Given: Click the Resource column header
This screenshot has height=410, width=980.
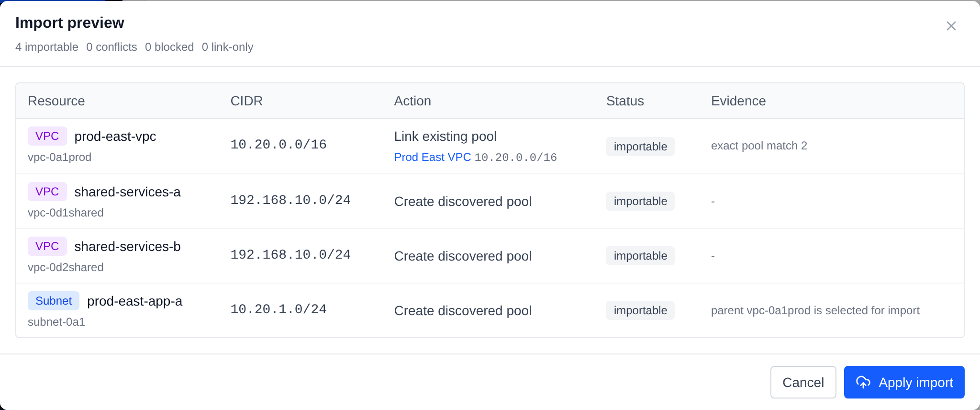Looking at the screenshot, I should [56, 101].
